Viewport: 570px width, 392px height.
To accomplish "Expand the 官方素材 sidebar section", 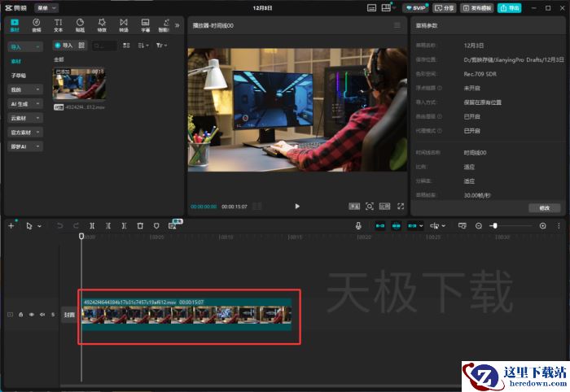I will tap(25, 132).
